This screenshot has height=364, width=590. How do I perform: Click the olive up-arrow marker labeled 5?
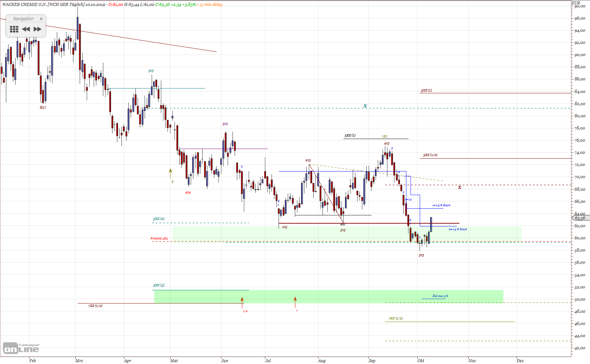(x=170, y=173)
